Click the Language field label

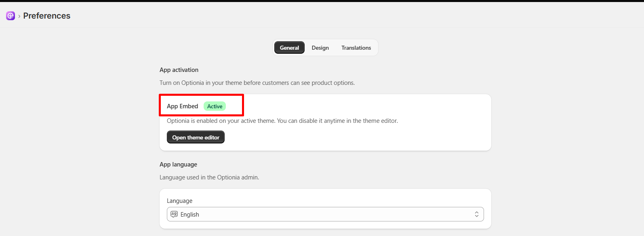[x=180, y=201]
